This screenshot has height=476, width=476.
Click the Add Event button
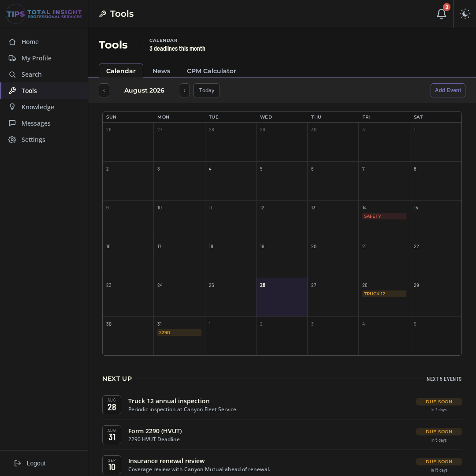click(448, 90)
